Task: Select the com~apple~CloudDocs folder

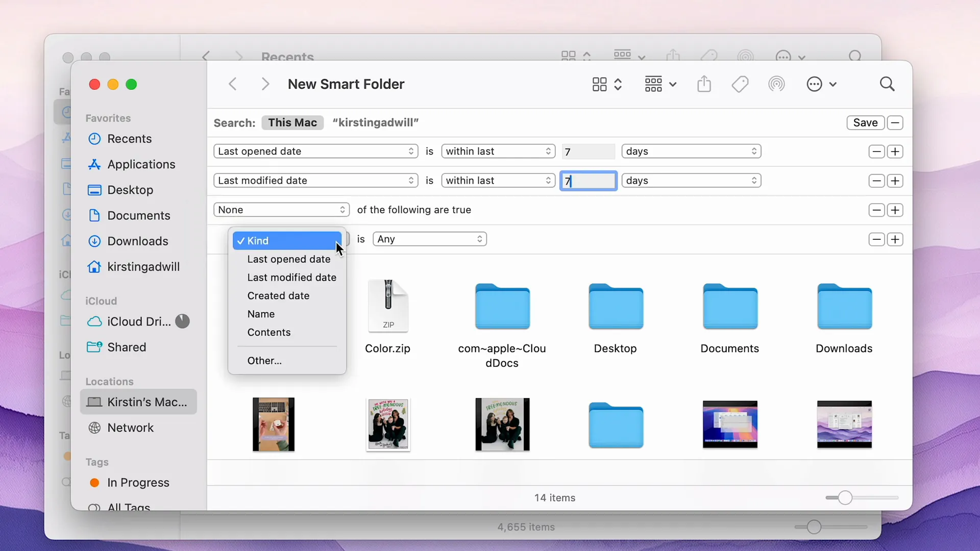Action: (502, 325)
